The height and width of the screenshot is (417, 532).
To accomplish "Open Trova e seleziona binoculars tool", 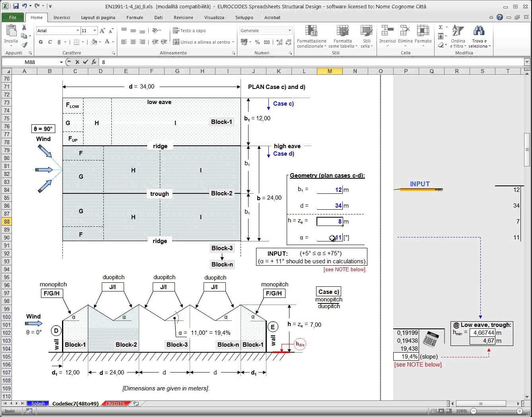I will point(479,32).
